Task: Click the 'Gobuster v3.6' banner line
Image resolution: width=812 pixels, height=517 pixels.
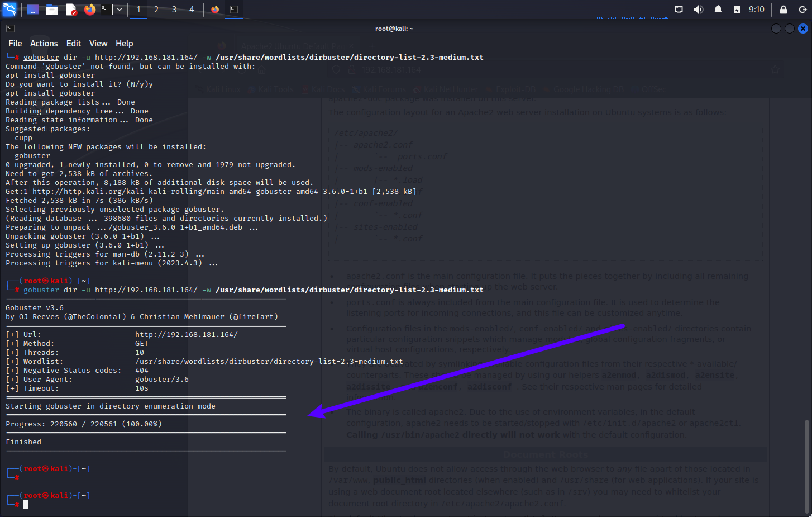Action: pyautogui.click(x=35, y=308)
